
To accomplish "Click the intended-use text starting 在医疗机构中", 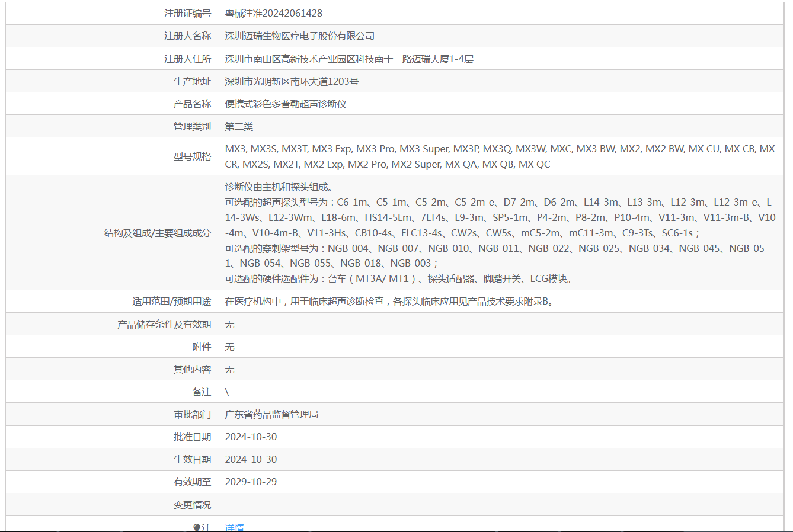I will (x=390, y=302).
